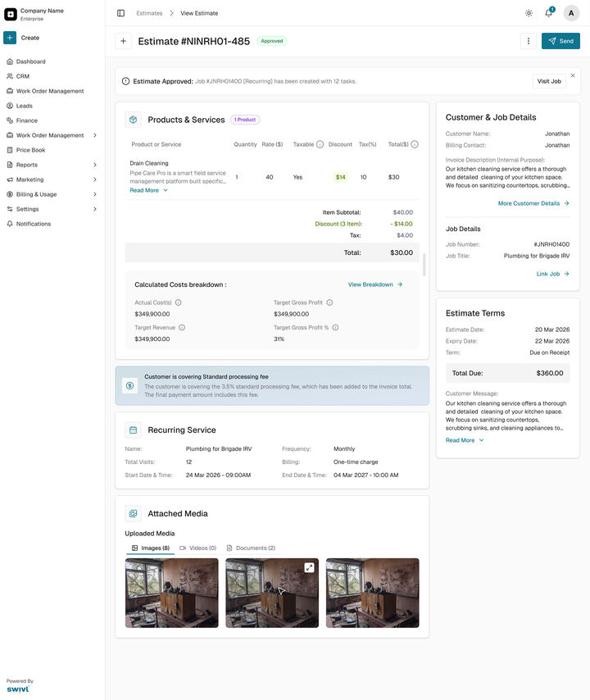590x700 pixels.
Task: Click the Attached Media image icon
Action: (x=133, y=514)
